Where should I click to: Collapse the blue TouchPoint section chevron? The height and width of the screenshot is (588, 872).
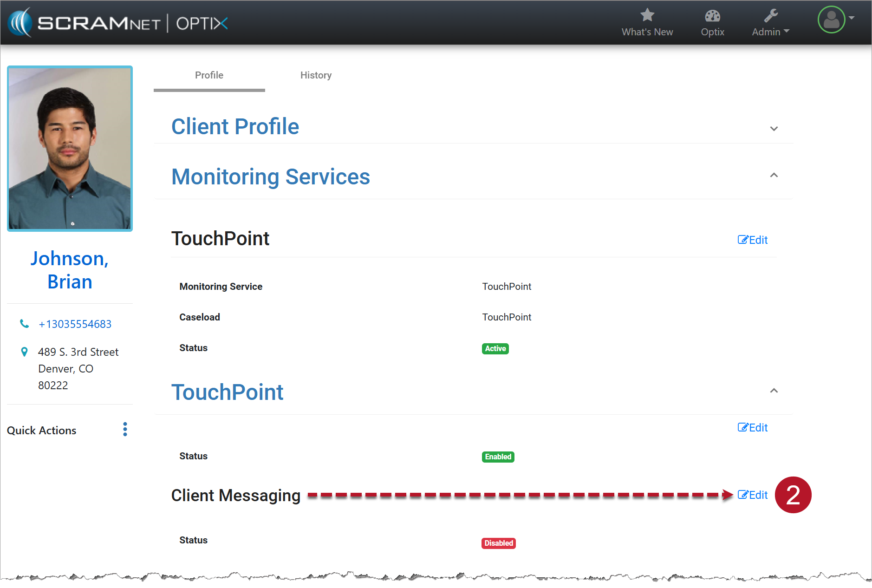point(774,391)
